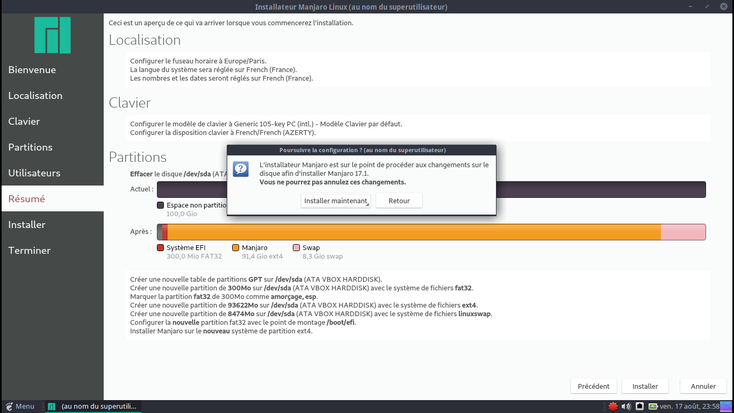Viewport: 734px width, 413px height.
Task: Click the Manjaro logo in the sidebar
Action: [52, 35]
